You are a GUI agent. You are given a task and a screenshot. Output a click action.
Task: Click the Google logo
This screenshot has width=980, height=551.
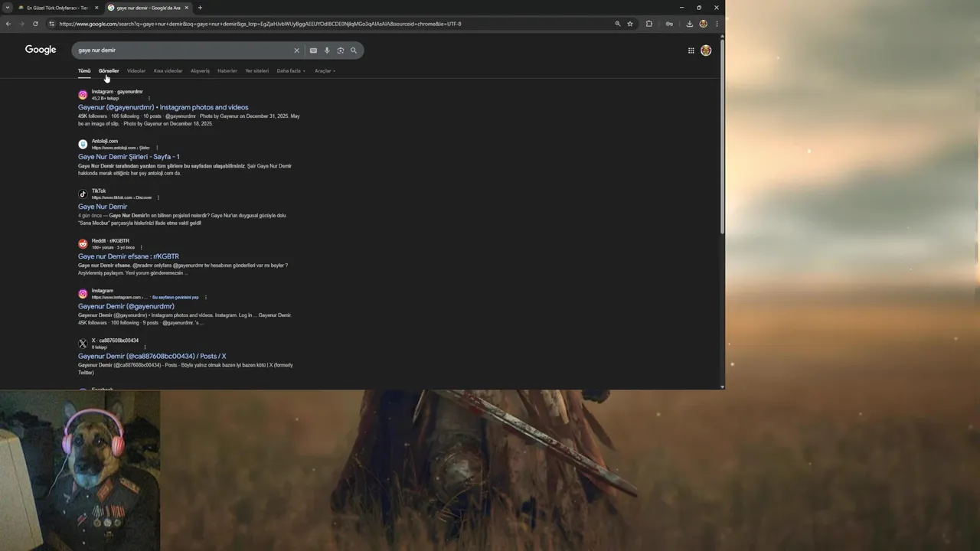click(x=41, y=50)
